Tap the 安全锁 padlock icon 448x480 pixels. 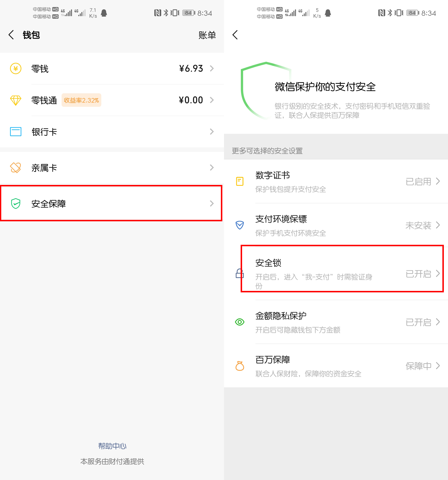(x=240, y=274)
